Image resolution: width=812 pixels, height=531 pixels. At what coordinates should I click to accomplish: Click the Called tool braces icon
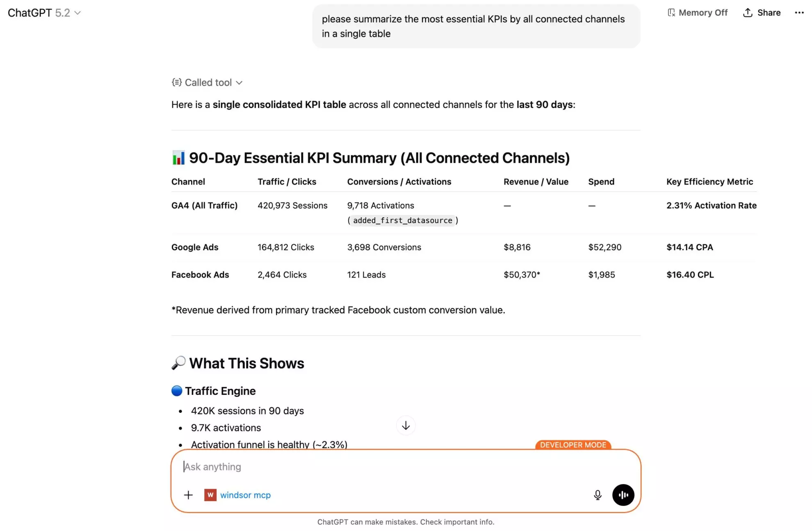click(x=176, y=82)
